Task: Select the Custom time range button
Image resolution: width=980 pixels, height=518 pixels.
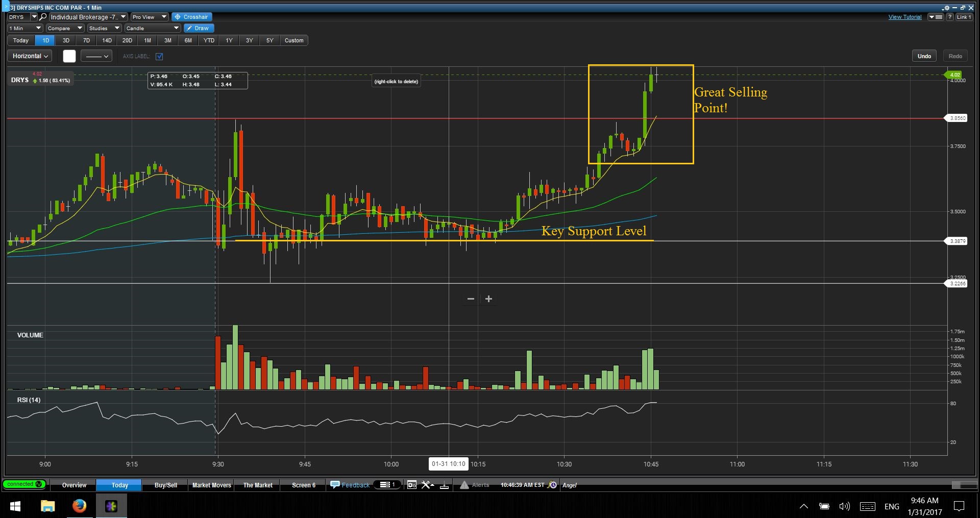Action: pos(294,40)
